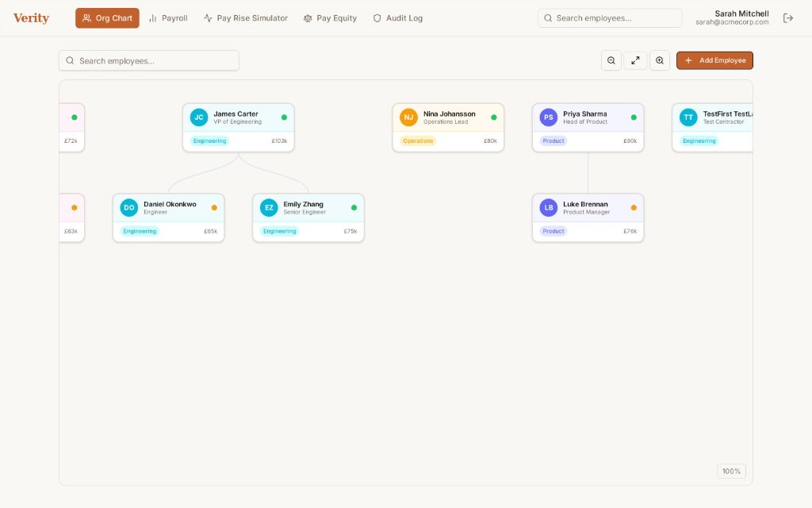The width and height of the screenshot is (812, 508).
Task: Click the £65k salary value
Action: (210, 231)
